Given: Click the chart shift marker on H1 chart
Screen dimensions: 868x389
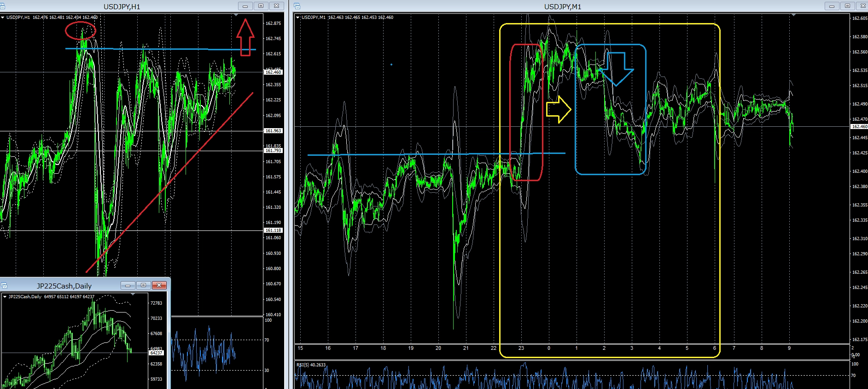Looking at the screenshot, I should tap(236, 15).
